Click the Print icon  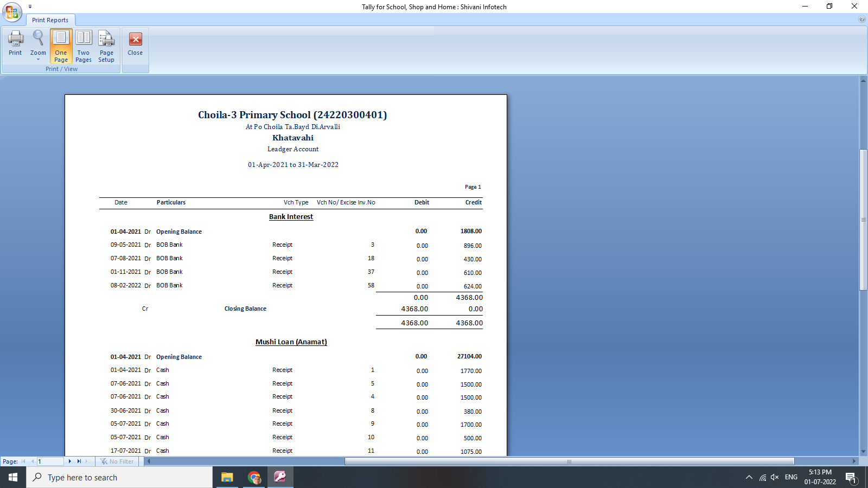pos(15,43)
